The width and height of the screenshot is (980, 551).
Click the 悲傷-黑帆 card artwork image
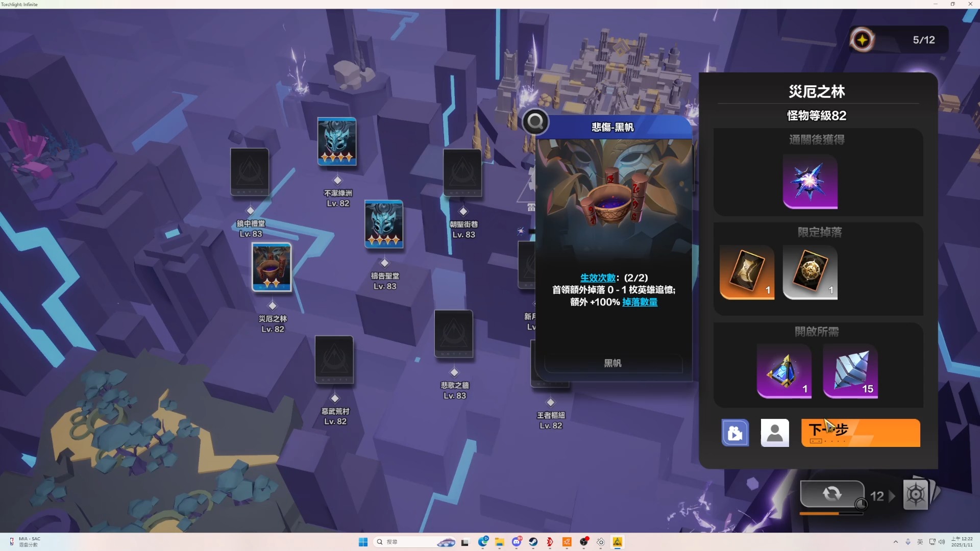[x=614, y=199]
